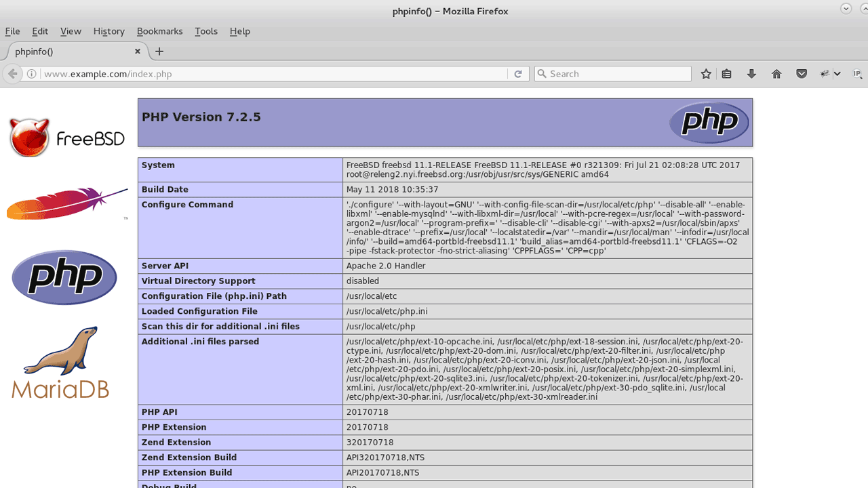This screenshot has height=488, width=868.
Task: Close the phpinfo() tab
Action: (x=138, y=51)
